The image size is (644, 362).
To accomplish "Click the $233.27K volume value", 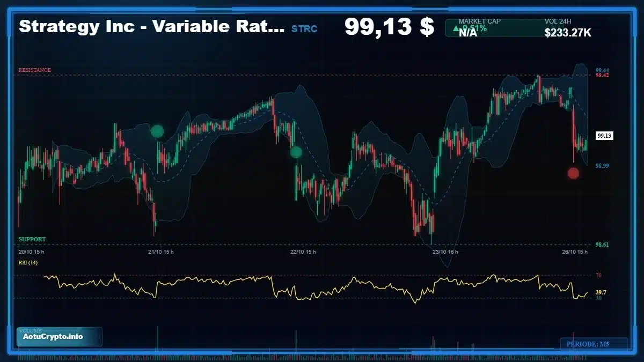I will point(568,33).
